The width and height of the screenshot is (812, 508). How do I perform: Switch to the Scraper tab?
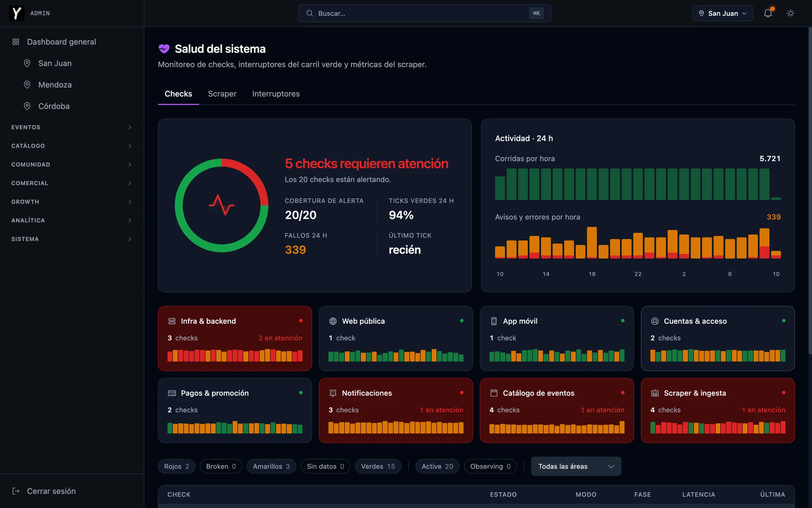[222, 94]
